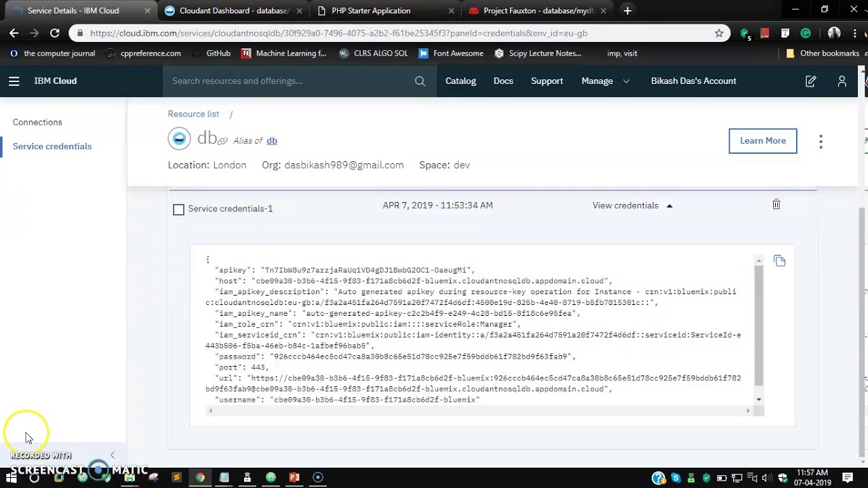Open the IBM Cloud hamburger menu
The height and width of the screenshot is (488, 868).
pos(14,81)
